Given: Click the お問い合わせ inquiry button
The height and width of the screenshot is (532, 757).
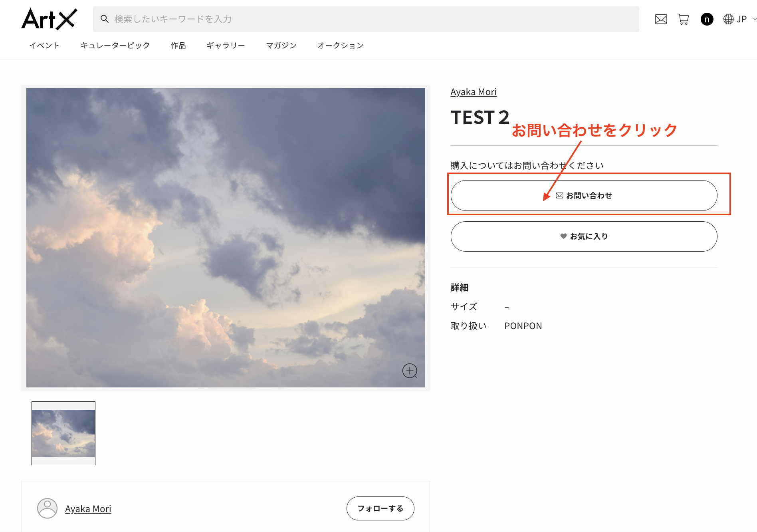Looking at the screenshot, I should 584,195.
